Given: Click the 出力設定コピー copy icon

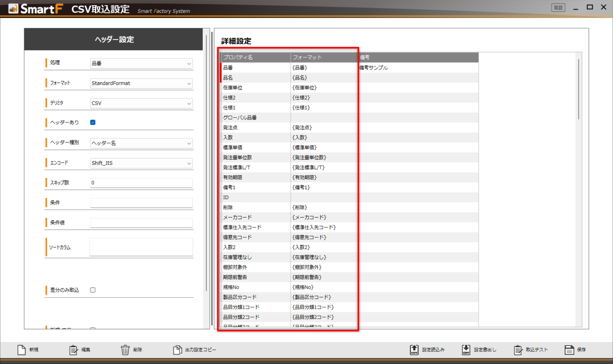Looking at the screenshot, I should point(177,350).
